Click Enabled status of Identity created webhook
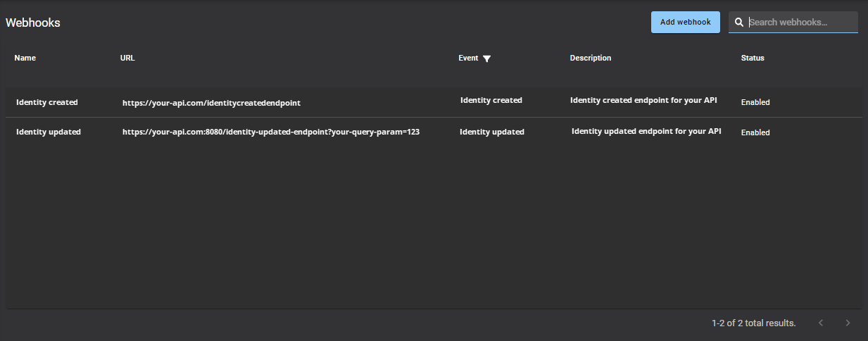The width and height of the screenshot is (868, 341). [x=755, y=102]
